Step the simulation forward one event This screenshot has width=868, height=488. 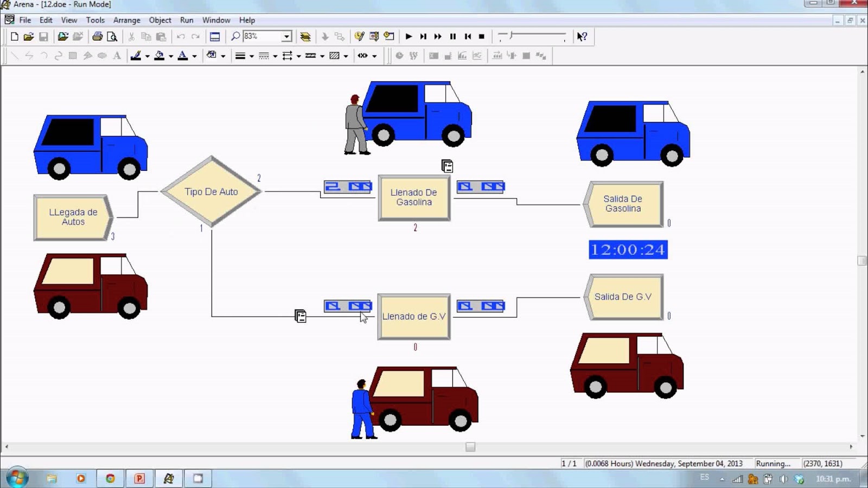[x=424, y=36]
